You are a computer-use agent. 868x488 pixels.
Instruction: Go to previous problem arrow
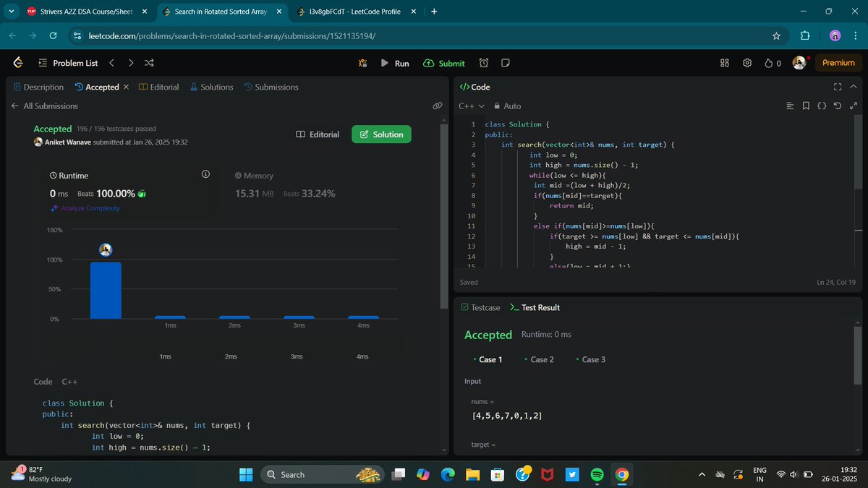pyautogui.click(x=111, y=63)
